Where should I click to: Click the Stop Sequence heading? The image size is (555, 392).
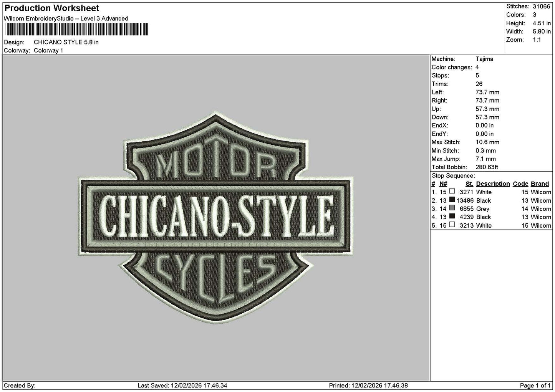tap(453, 176)
